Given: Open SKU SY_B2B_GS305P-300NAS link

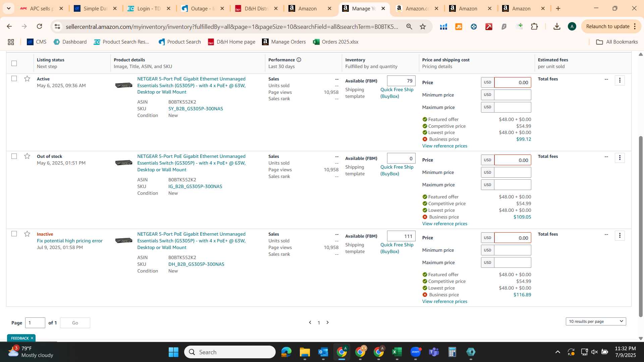Looking at the screenshot, I should 196,109.
